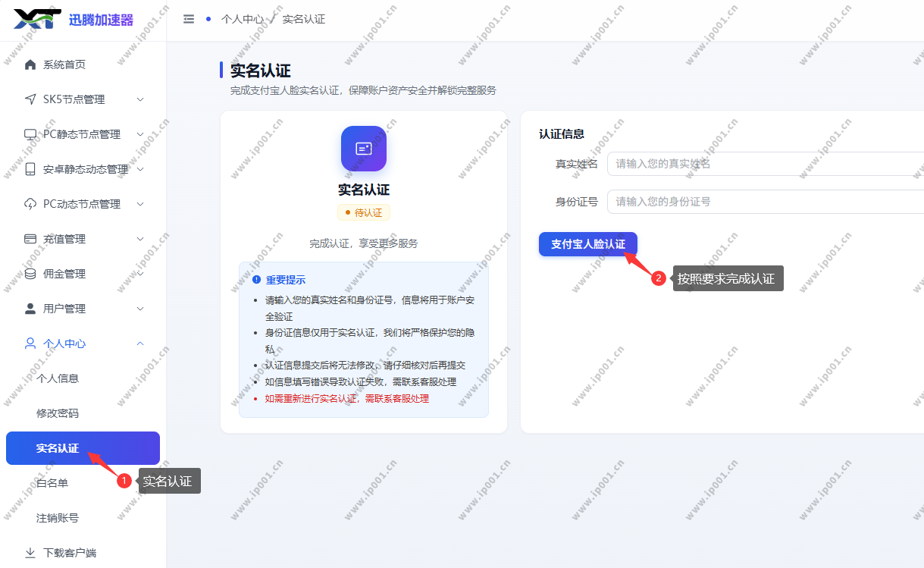Image resolution: width=924 pixels, height=568 pixels.
Task: Open the 注销账号 submenu item
Action: pos(83,518)
